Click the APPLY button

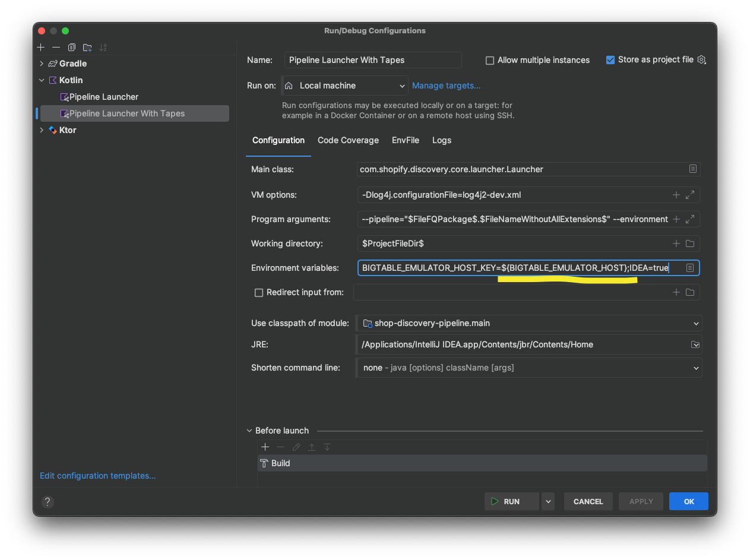[641, 502]
